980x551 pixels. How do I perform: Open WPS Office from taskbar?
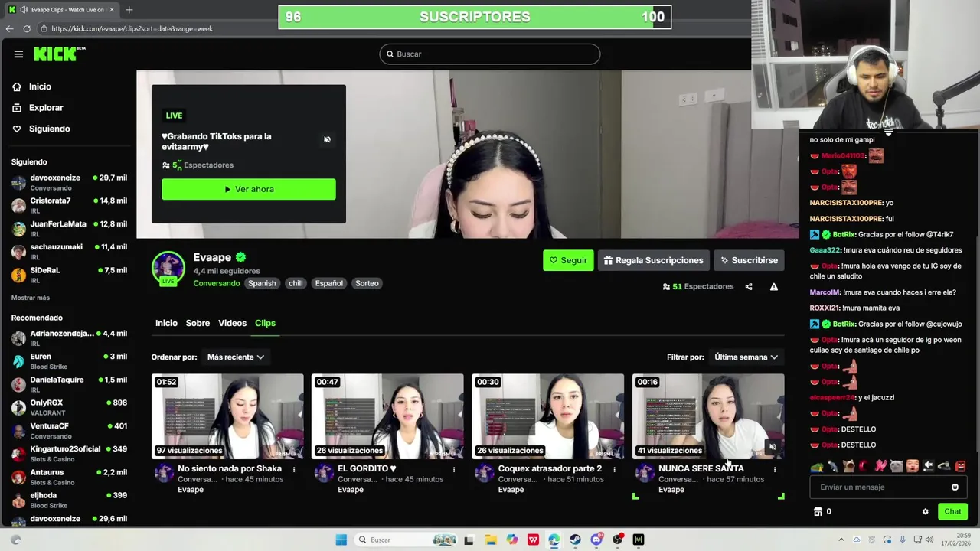pyautogui.click(x=533, y=540)
